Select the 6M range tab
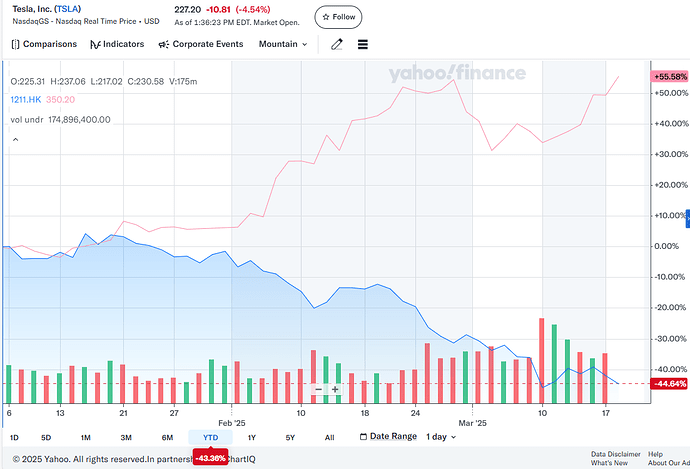The width and height of the screenshot is (690, 469). [167, 437]
